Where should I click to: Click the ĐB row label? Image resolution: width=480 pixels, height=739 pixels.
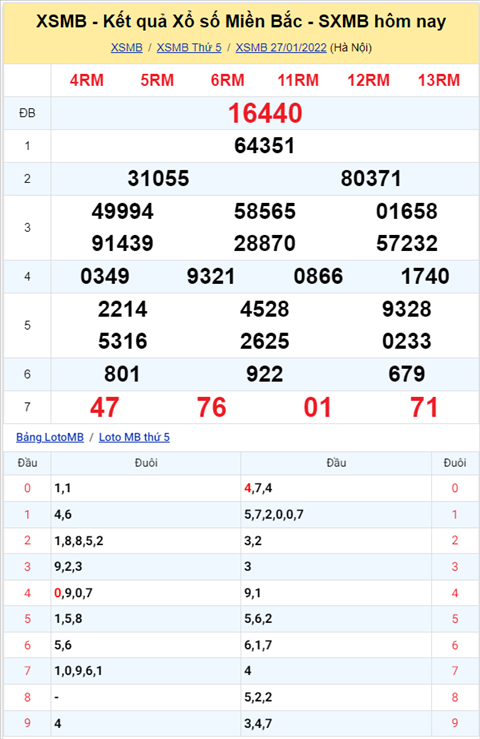pyautogui.click(x=27, y=113)
